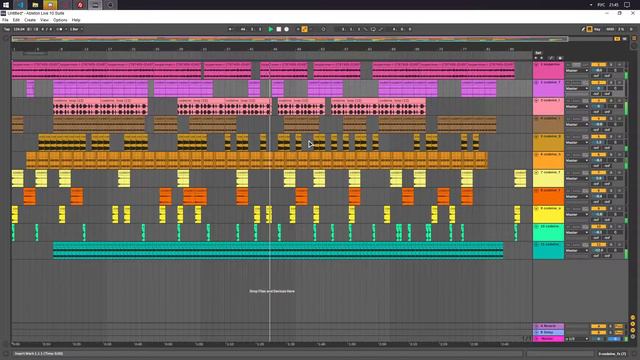Click track 6 volume value
The width and height of the screenshot is (640, 360).
coord(598,160)
